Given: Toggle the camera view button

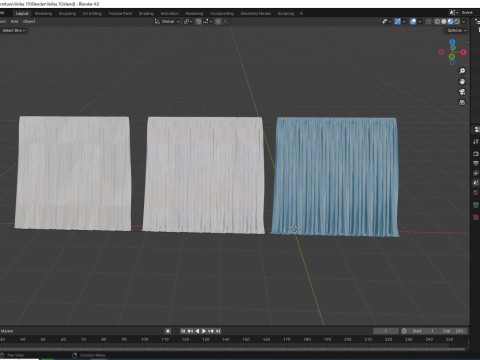Looking at the screenshot, I should point(462,92).
